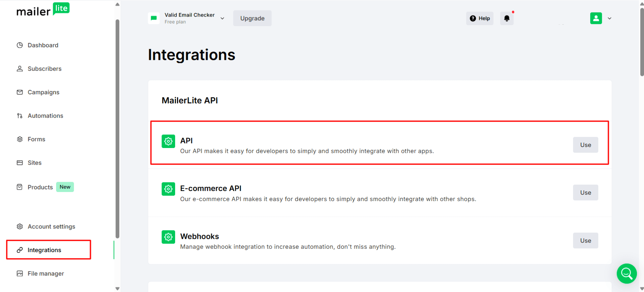Open Dashboard from the sidebar

pos(43,45)
